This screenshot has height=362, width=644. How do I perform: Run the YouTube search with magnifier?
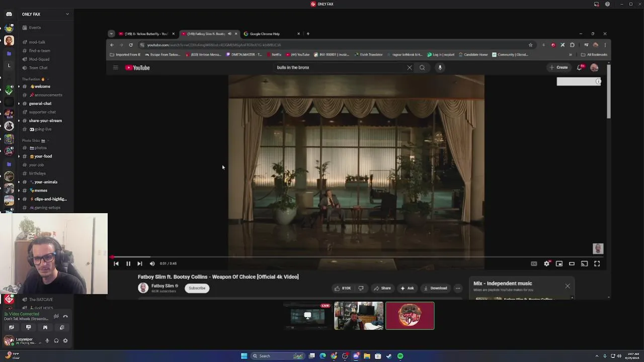tap(422, 67)
